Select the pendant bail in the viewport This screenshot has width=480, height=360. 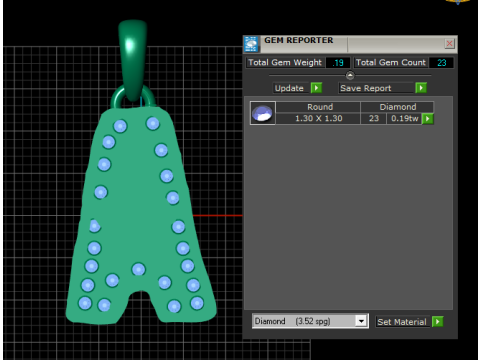(x=133, y=60)
